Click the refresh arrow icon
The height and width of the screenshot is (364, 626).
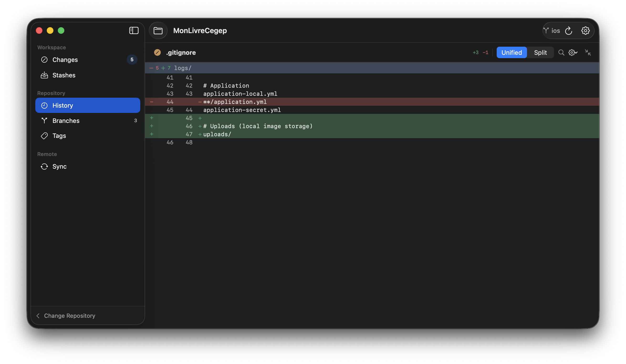click(x=568, y=31)
